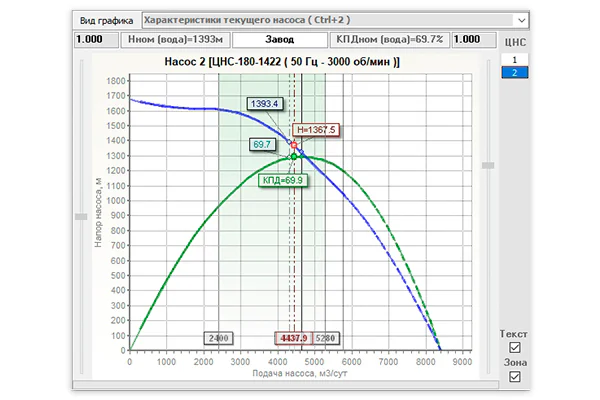Click the 2400 zone boundary label
The image size is (600, 400).
tap(218, 338)
